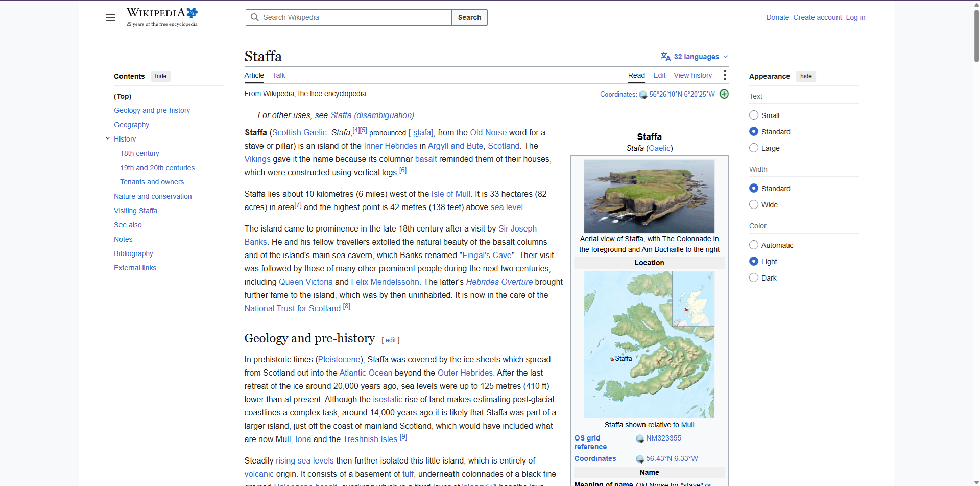Jump to Tenants and owners in contents

click(152, 182)
